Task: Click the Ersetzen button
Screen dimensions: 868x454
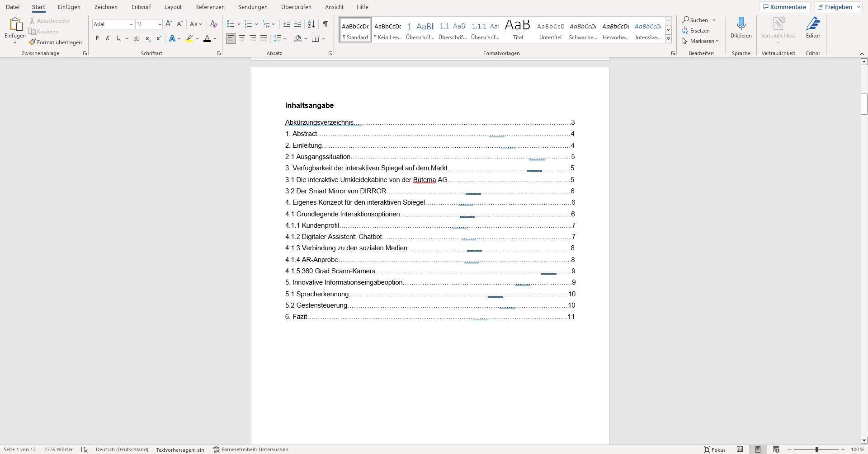Action: click(696, 31)
